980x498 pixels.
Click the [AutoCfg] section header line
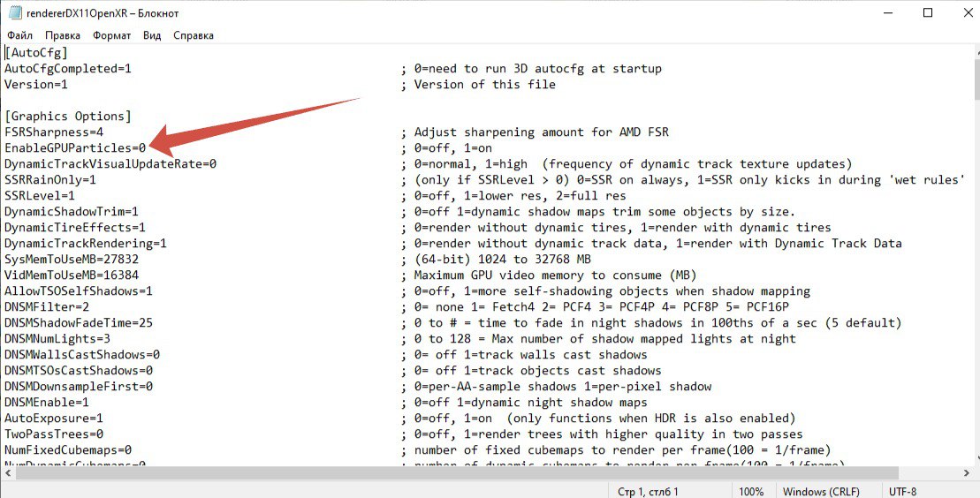tap(35, 53)
